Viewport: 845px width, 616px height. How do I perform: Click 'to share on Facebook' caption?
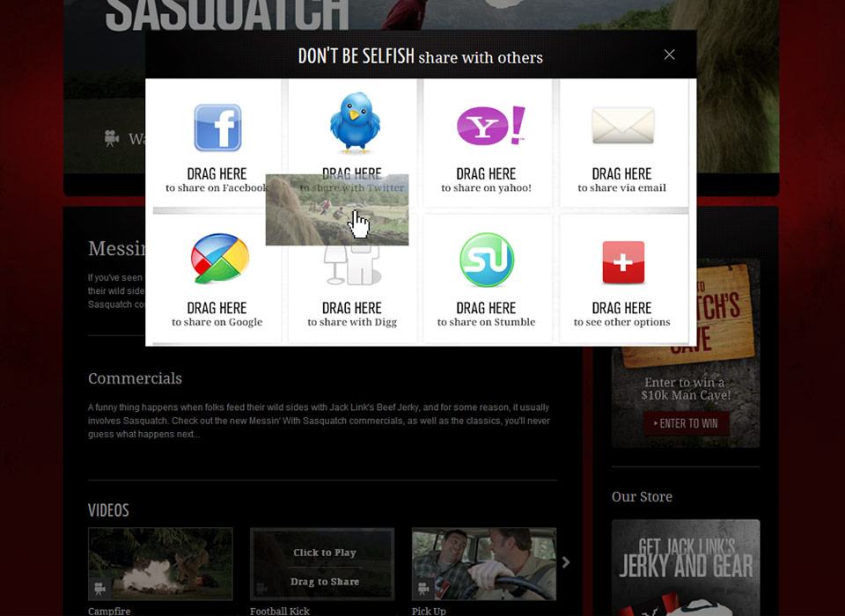217,188
